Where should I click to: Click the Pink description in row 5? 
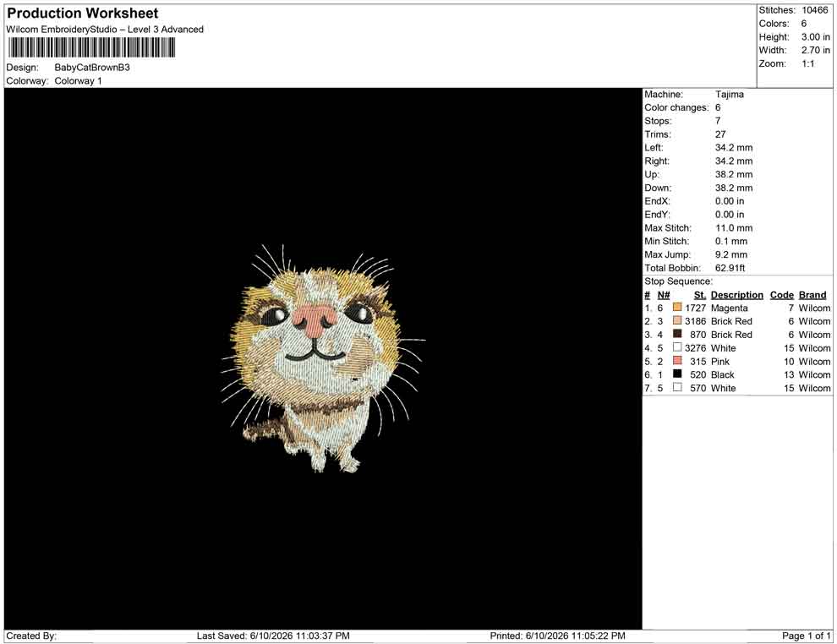coord(720,361)
